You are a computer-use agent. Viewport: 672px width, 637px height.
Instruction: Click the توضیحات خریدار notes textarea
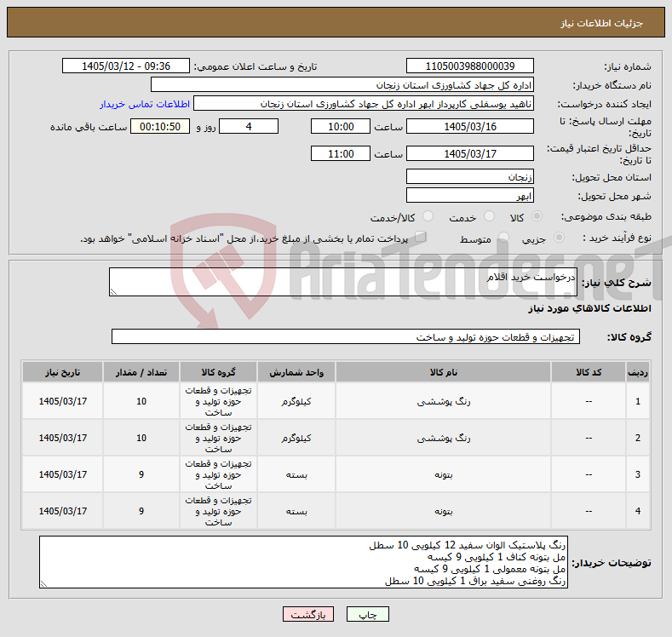303,562
